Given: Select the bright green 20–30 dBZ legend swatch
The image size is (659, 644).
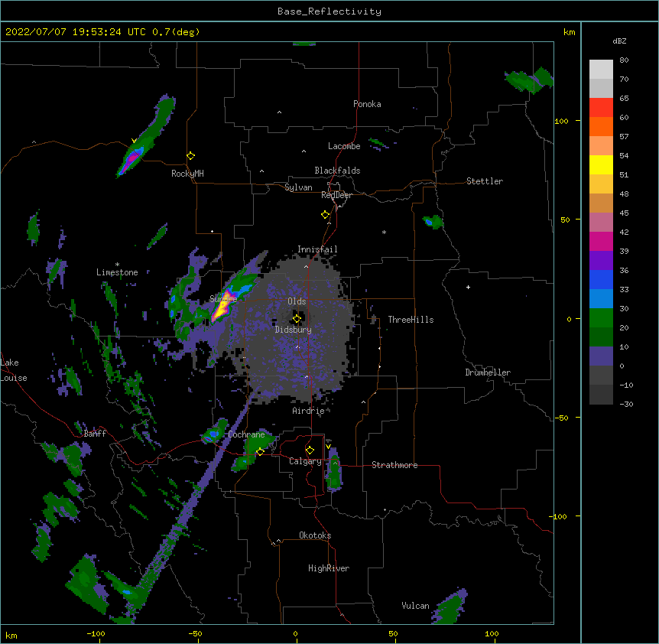Looking at the screenshot, I should coord(601,318).
